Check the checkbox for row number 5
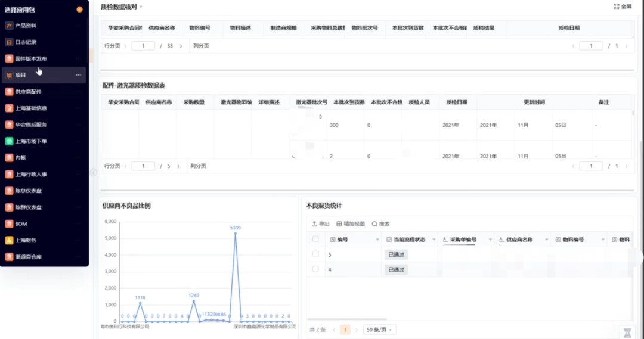This screenshot has height=339, width=644. click(315, 254)
